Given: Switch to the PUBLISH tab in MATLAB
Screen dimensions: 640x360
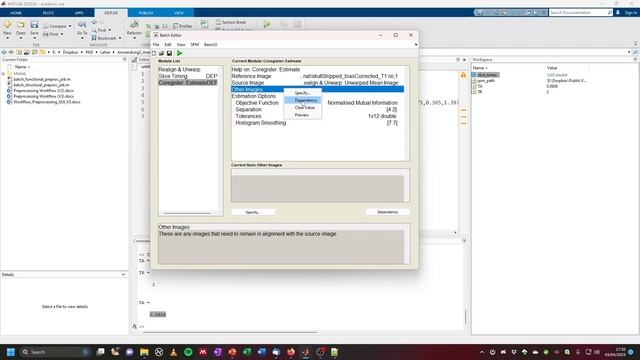Looking at the screenshot, I should coord(146,13).
